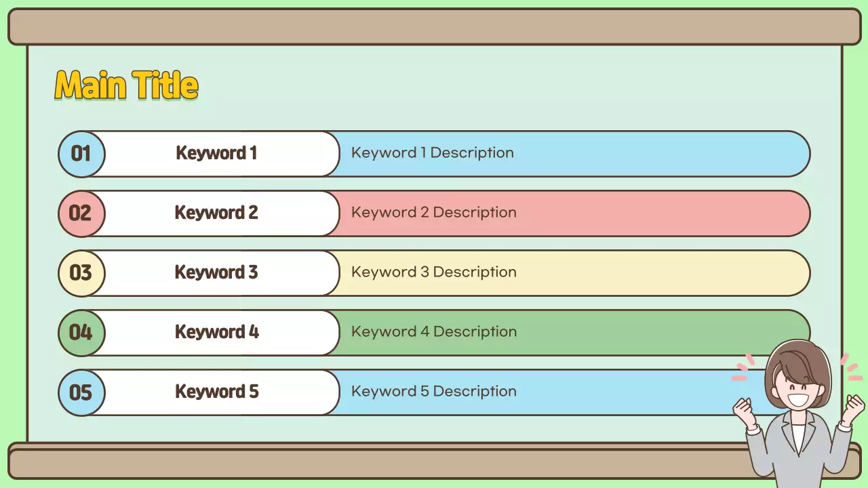Click the Keyword 1 label
The image size is (868, 488).
point(216,153)
